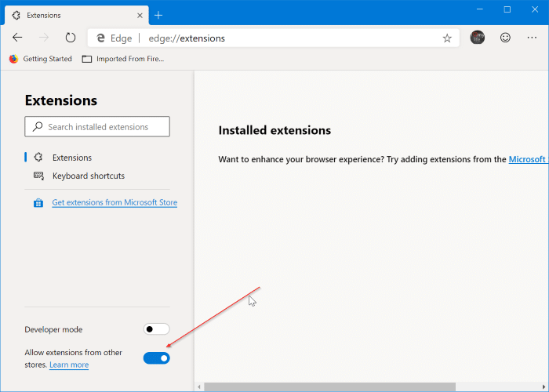The image size is (549, 392).
Task: Open Keyboard shortcuts in sidebar
Action: [89, 176]
